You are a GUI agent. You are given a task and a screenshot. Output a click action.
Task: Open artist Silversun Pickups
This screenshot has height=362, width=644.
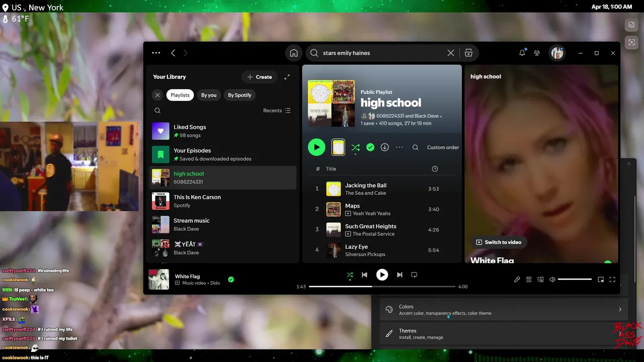365,254
